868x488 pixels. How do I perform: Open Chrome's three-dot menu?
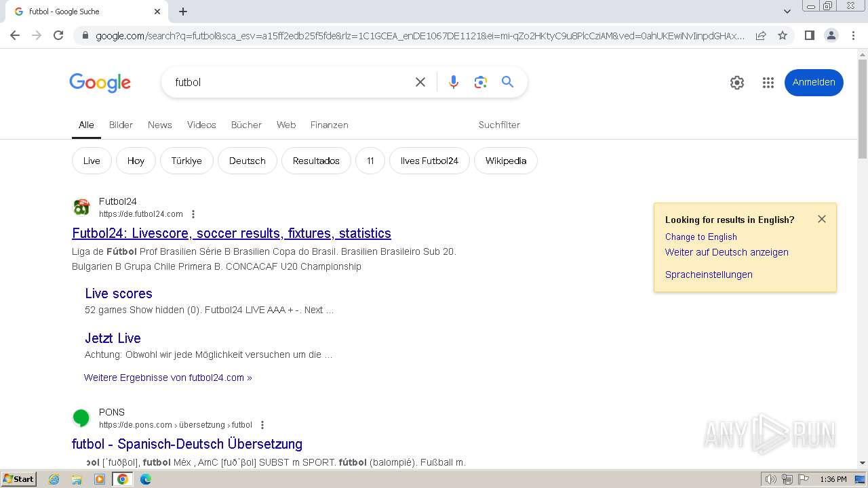click(x=853, y=35)
